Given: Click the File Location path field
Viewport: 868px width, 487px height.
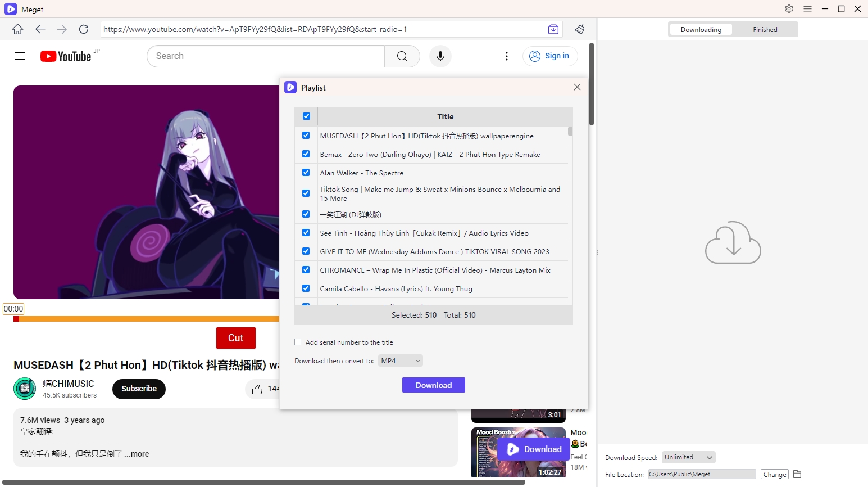Looking at the screenshot, I should pos(702,474).
